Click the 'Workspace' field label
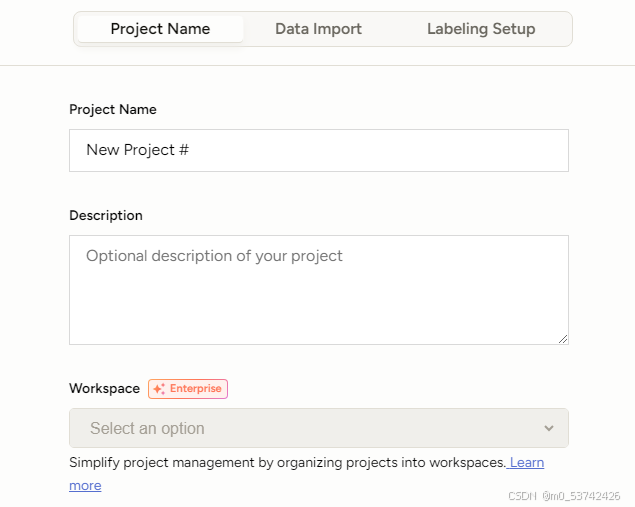Screen dimensions: 635x507 [104, 388]
